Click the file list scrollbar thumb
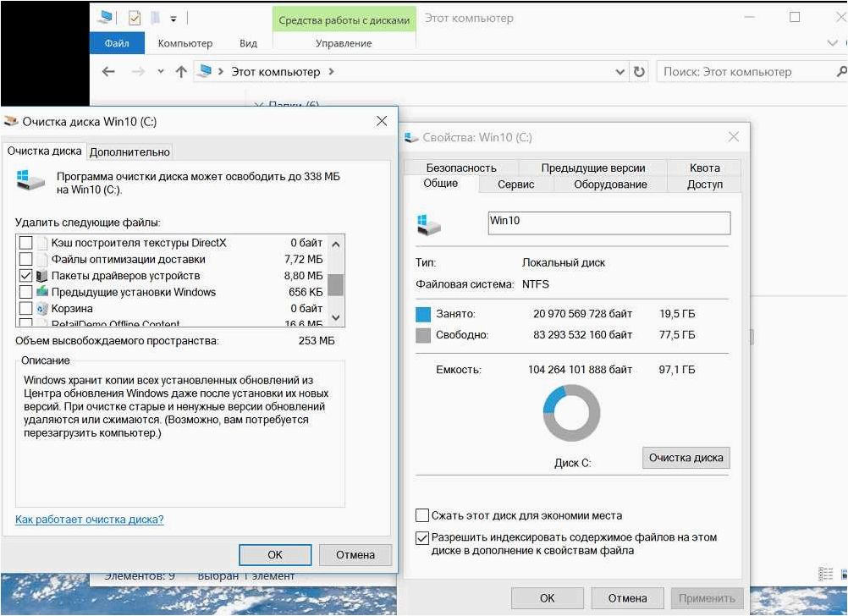Image resolution: width=848 pixels, height=616 pixels. point(336,285)
